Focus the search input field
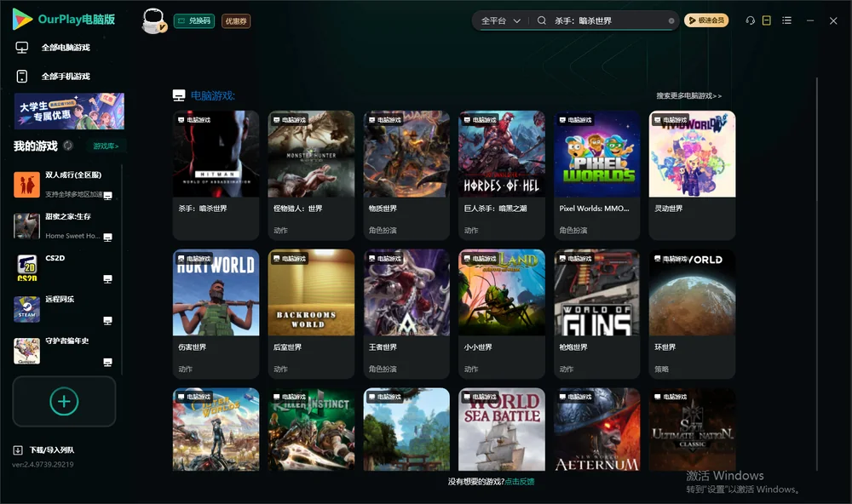 [608, 20]
